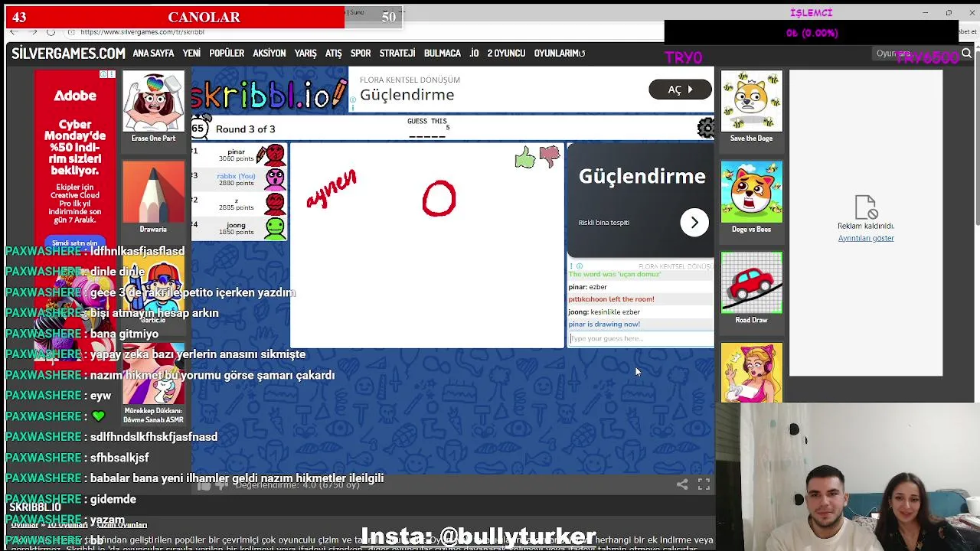Open the YENİ menu item
The image size is (980, 551).
(x=191, y=54)
